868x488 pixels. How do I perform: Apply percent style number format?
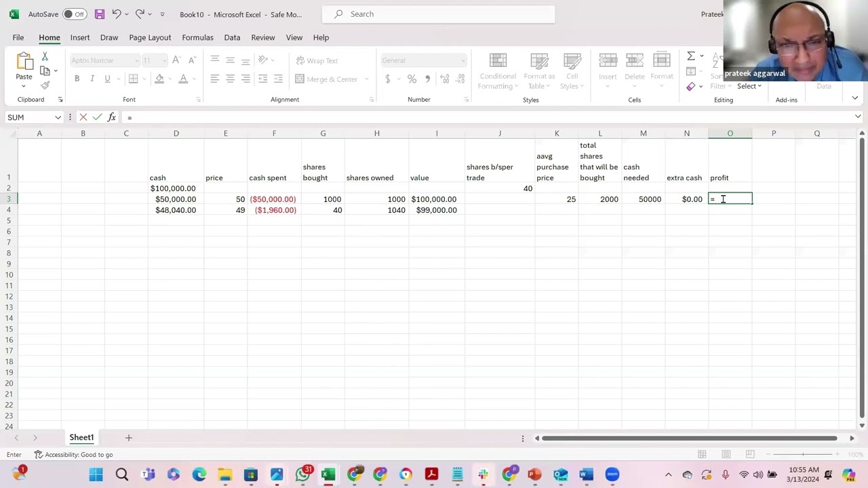[412, 79]
